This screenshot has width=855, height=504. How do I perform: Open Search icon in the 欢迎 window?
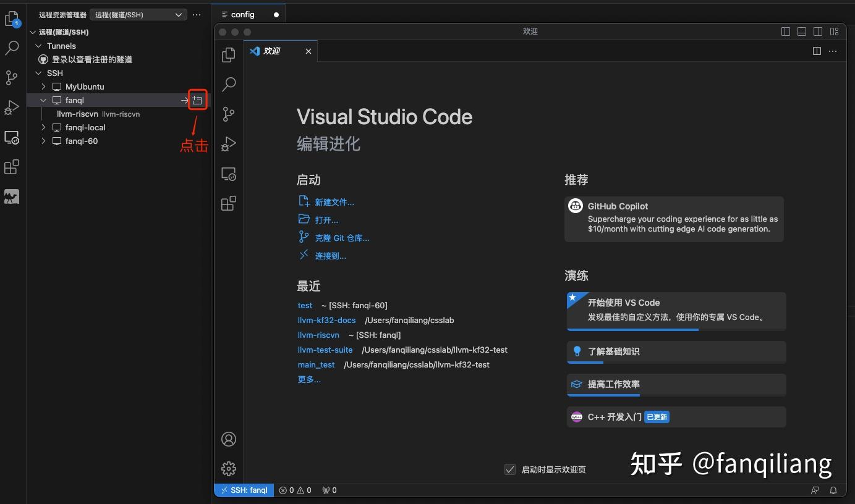point(229,84)
